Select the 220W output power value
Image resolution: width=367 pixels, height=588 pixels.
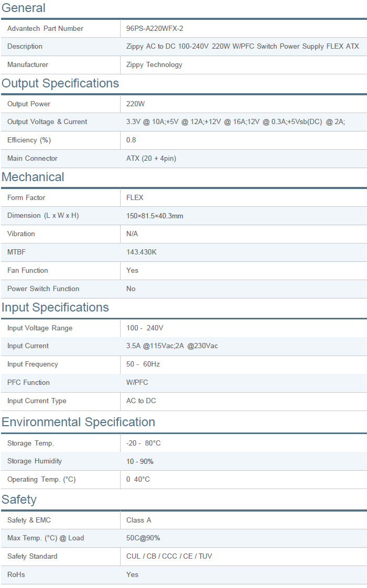pyautogui.click(x=136, y=104)
